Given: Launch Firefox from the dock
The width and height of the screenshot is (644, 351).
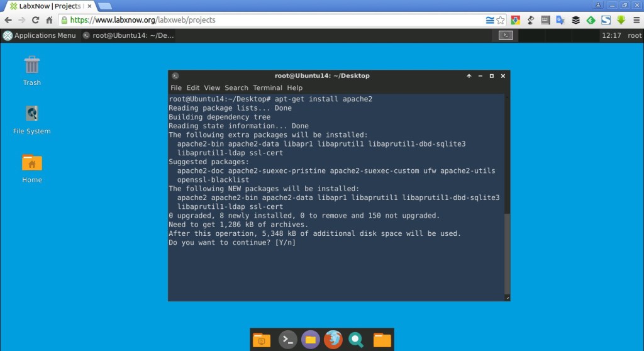Looking at the screenshot, I should 333,340.
